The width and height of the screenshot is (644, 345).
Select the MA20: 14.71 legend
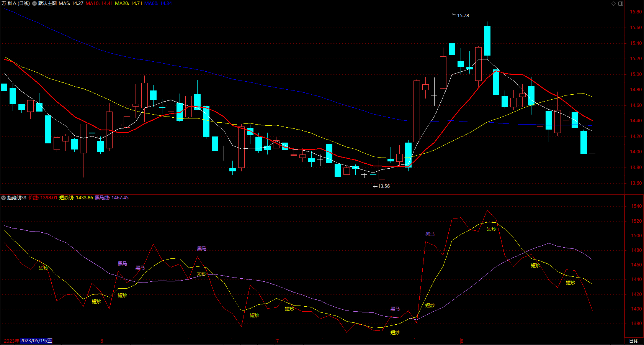[x=129, y=3]
